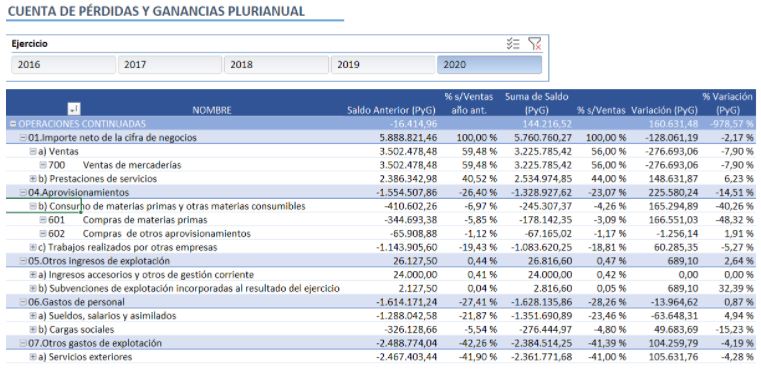Select cell value 49.683,69
Viewport: 761px width, 370px height.
(676, 330)
